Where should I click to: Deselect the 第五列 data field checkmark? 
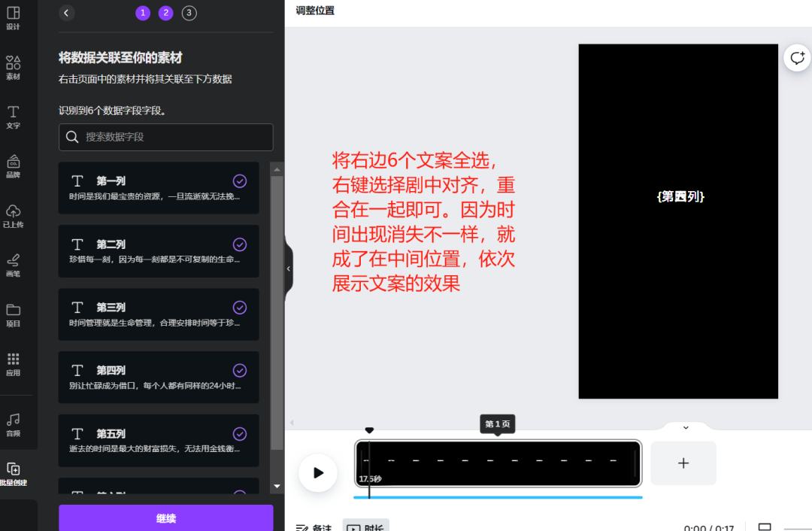[x=240, y=434]
